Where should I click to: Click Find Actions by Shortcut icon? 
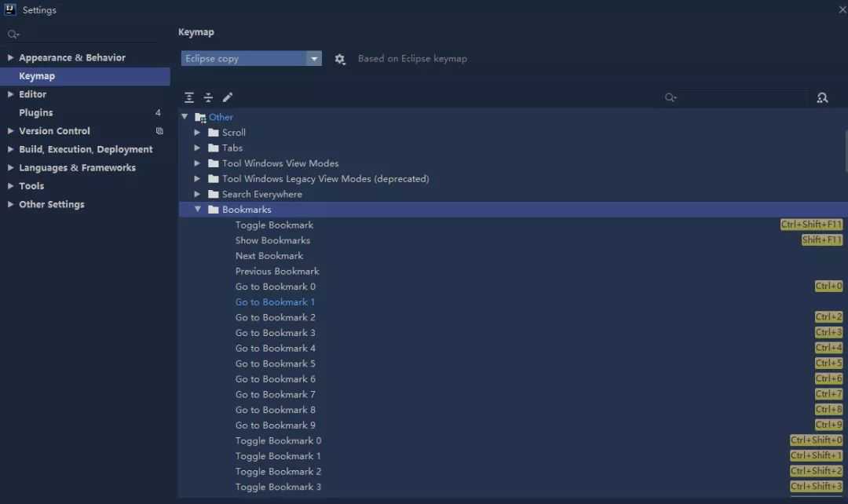(x=822, y=97)
